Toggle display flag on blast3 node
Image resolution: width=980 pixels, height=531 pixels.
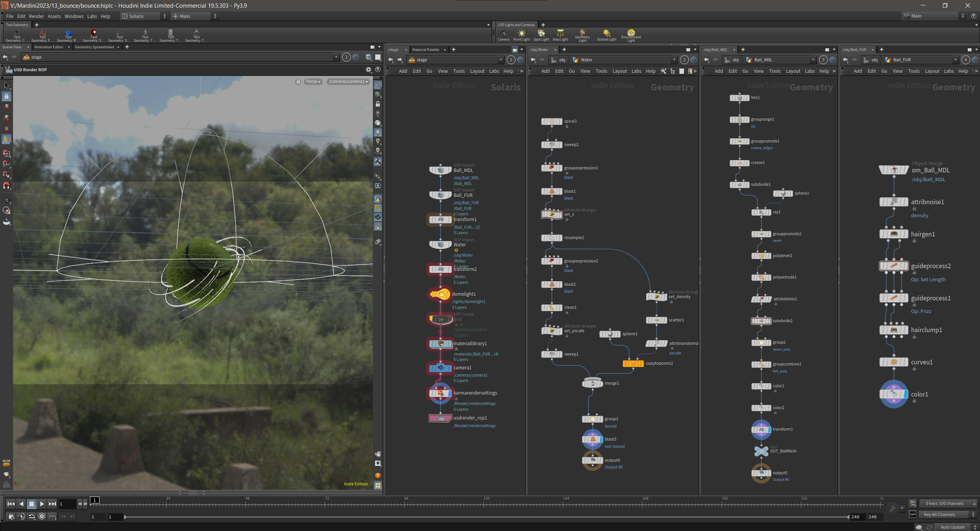click(601, 439)
